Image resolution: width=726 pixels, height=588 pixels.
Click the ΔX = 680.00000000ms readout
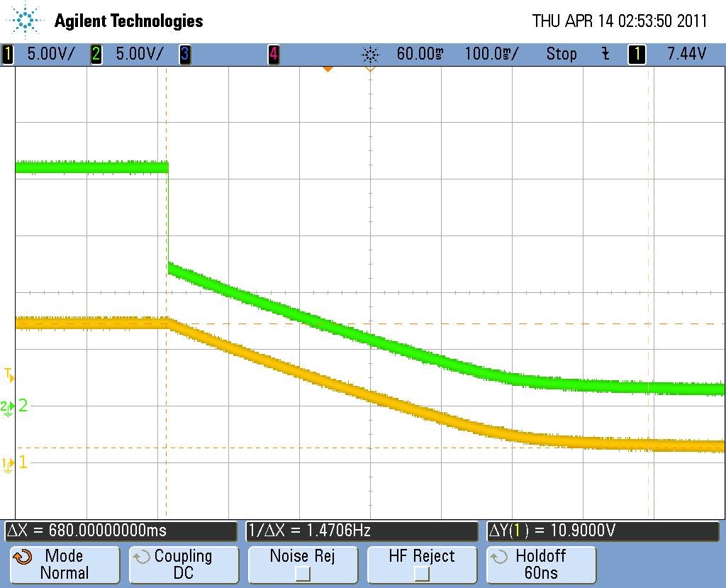[121, 531]
